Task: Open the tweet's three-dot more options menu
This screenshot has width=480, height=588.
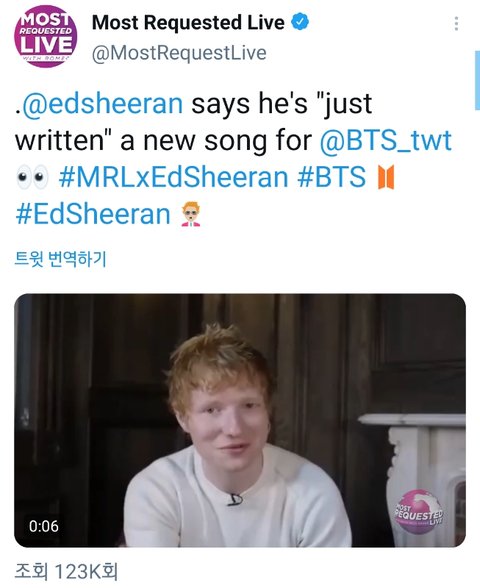Action: click(x=456, y=24)
